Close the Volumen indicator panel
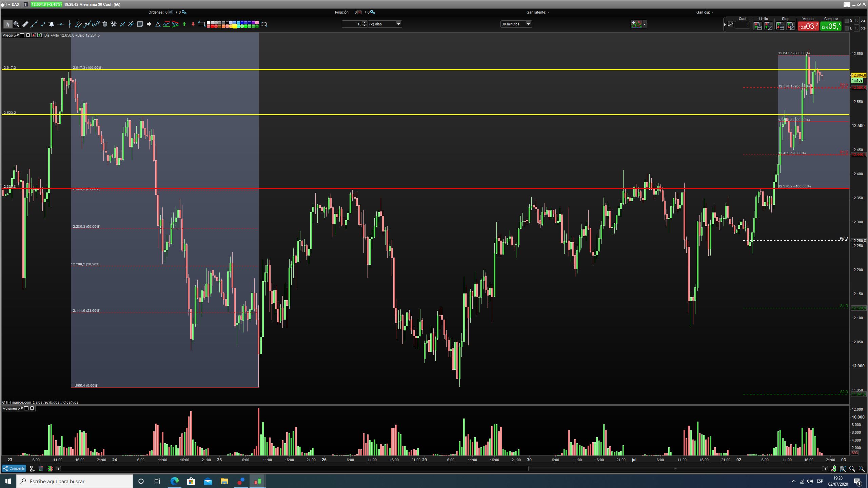The width and height of the screenshot is (868, 488). tap(32, 408)
